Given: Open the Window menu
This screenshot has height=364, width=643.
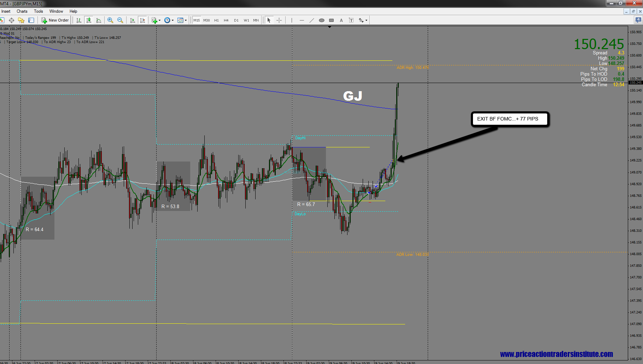Looking at the screenshot, I should pos(56,11).
